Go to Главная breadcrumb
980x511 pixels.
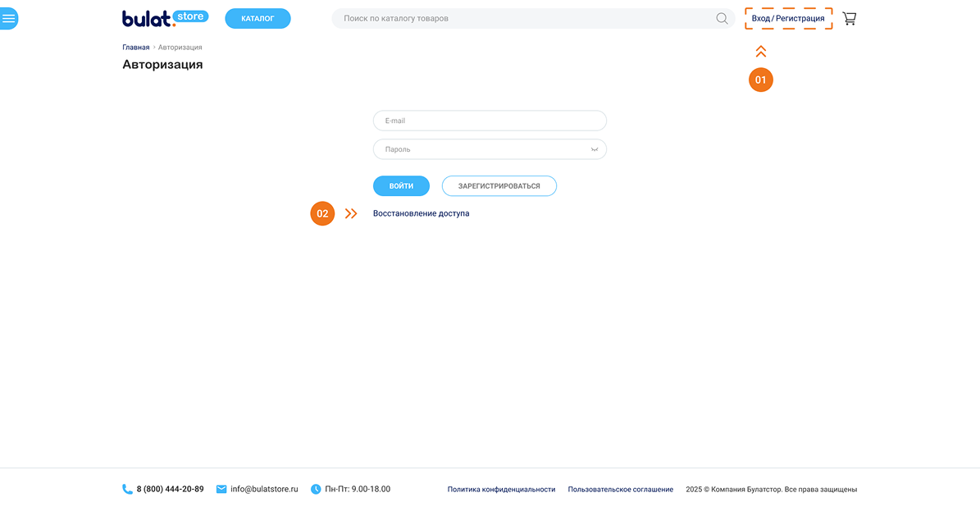click(136, 48)
